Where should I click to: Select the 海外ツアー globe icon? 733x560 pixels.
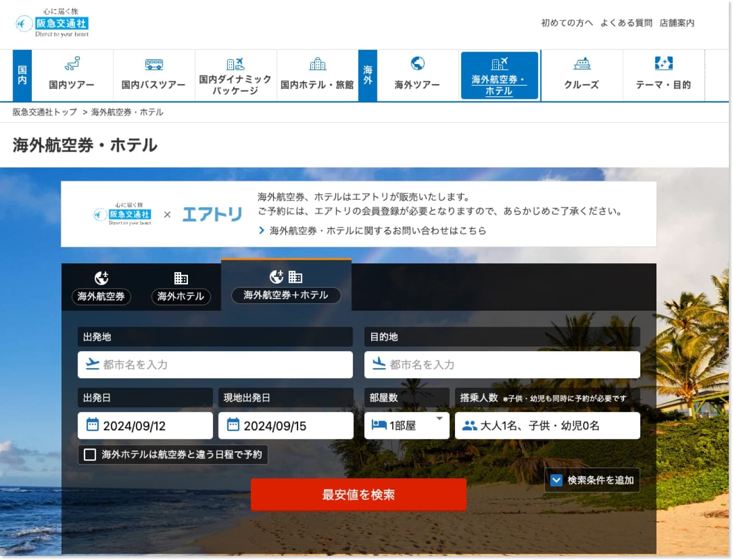(416, 65)
